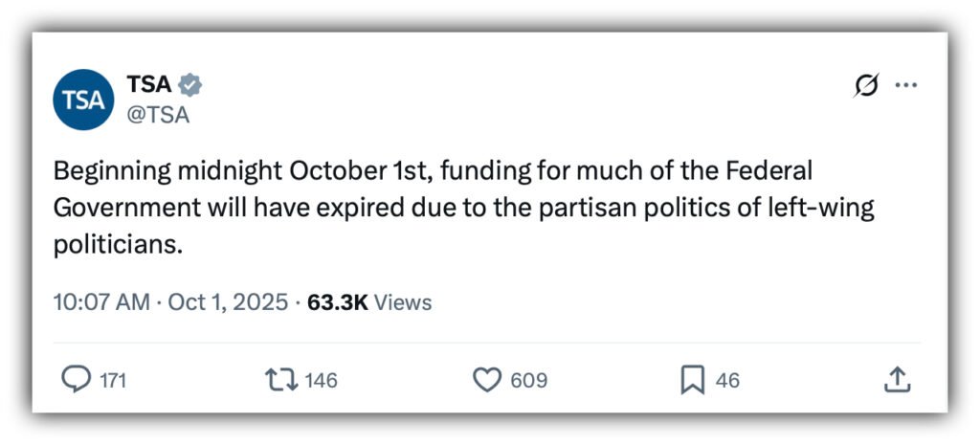Viewport: 980px width, 445px height.
Task: Open the 63.3K Views analytics
Action: click(x=369, y=302)
